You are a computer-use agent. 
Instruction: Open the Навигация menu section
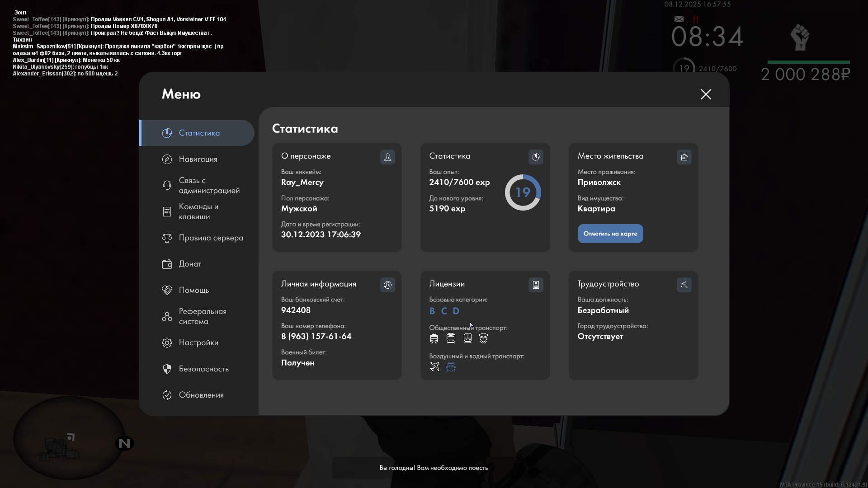click(x=198, y=159)
